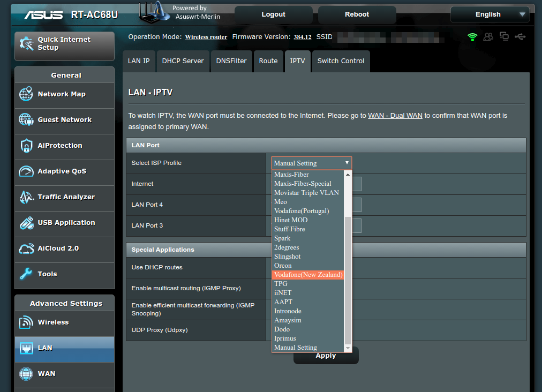Select AAPT in the ISP list
Screen dimensions: 542x392
(307, 302)
